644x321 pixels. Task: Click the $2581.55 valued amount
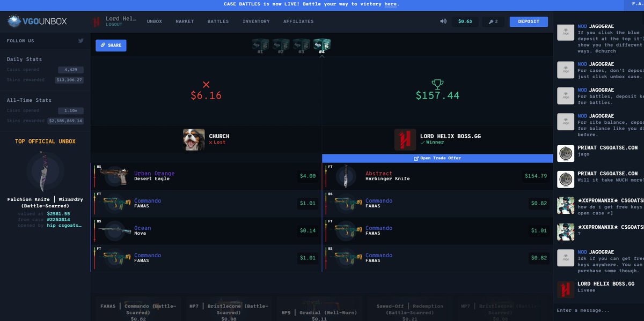(x=58, y=213)
